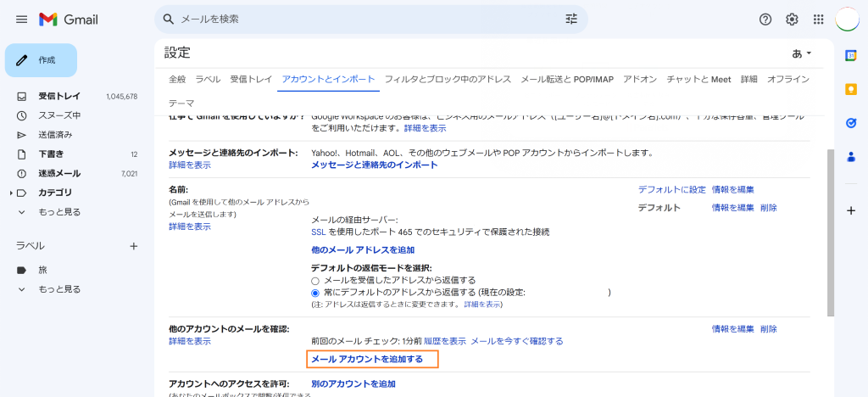Click 削除 link in デフォルト row

point(768,208)
